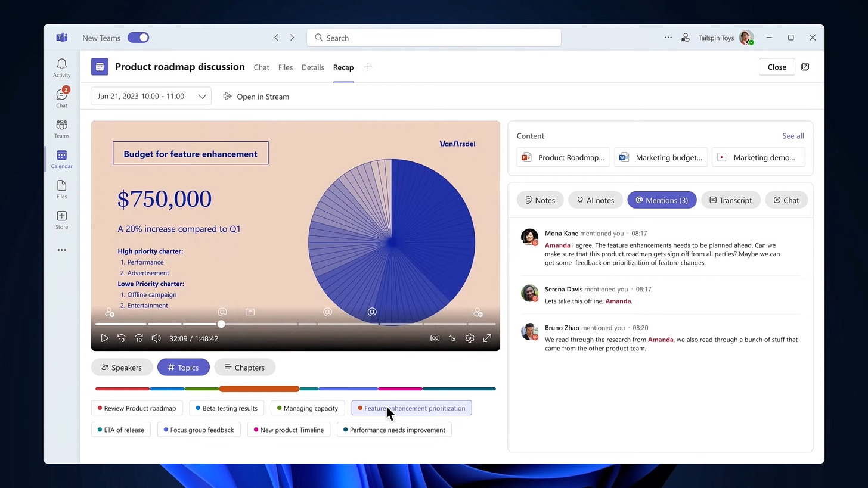Open video settings gear
Screen dimensions: 868x488
point(470,338)
